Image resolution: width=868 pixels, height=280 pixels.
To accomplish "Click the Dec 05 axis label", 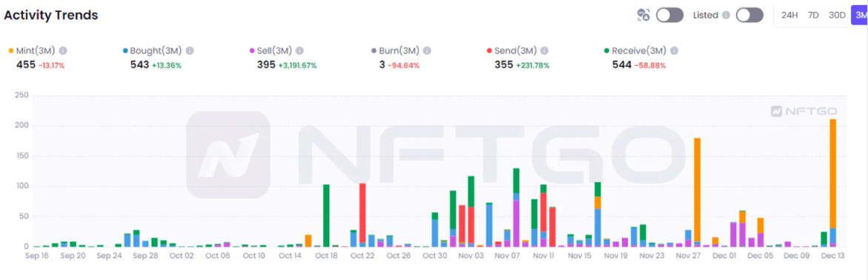I will point(760,256).
